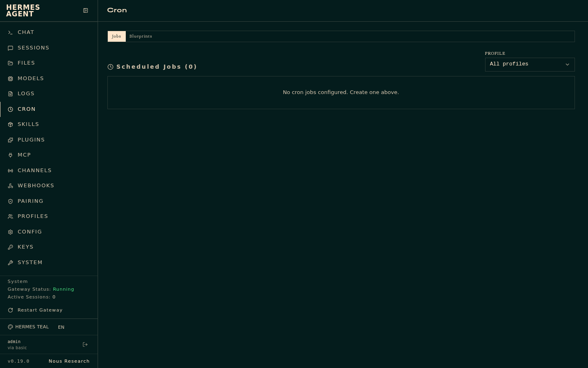588x368 pixels.
Task: Click the Restart Gateway refresh icon
Action: [x=11, y=310]
